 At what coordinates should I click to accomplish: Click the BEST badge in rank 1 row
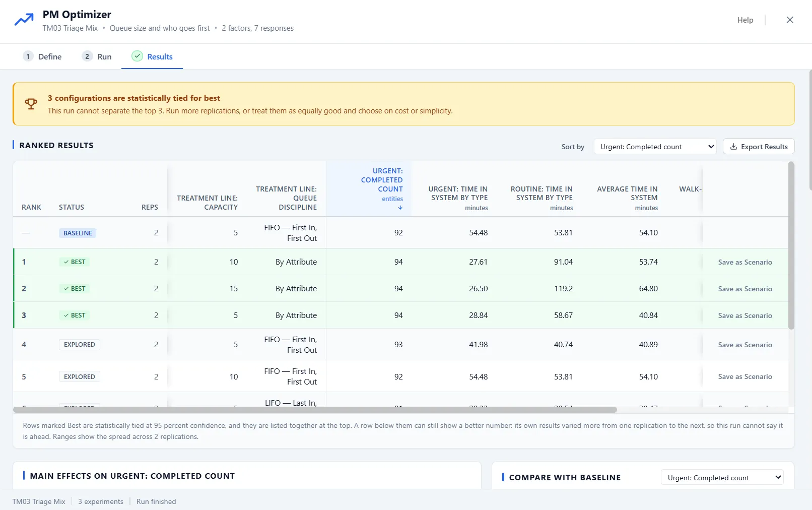[x=75, y=262]
